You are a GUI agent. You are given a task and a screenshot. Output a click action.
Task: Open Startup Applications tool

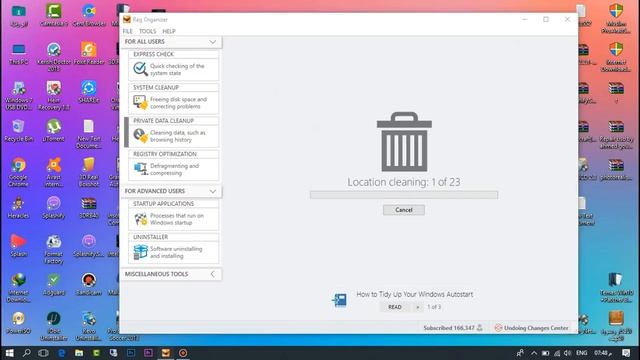(173, 215)
